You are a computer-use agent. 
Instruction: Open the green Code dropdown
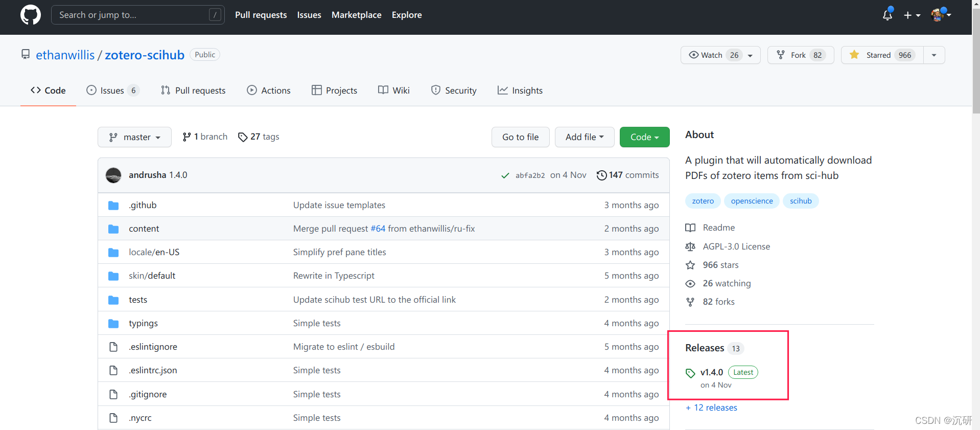644,137
